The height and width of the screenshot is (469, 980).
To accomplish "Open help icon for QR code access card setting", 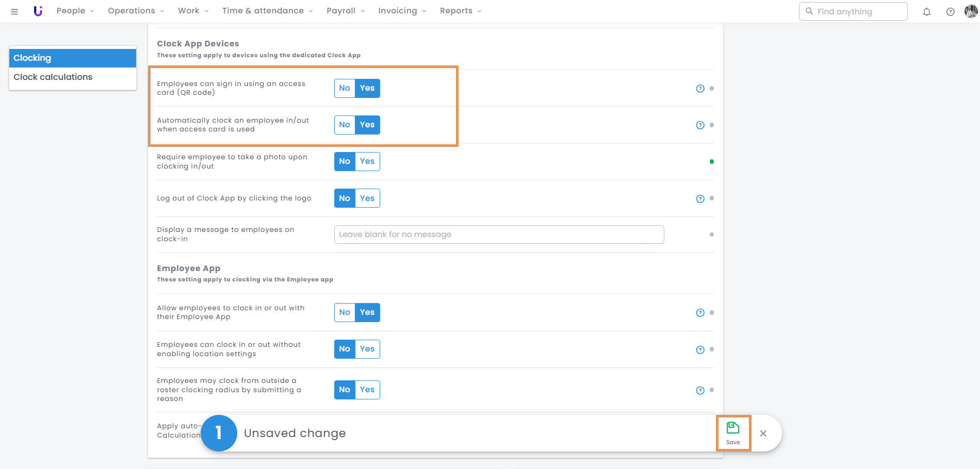I will [x=700, y=89].
